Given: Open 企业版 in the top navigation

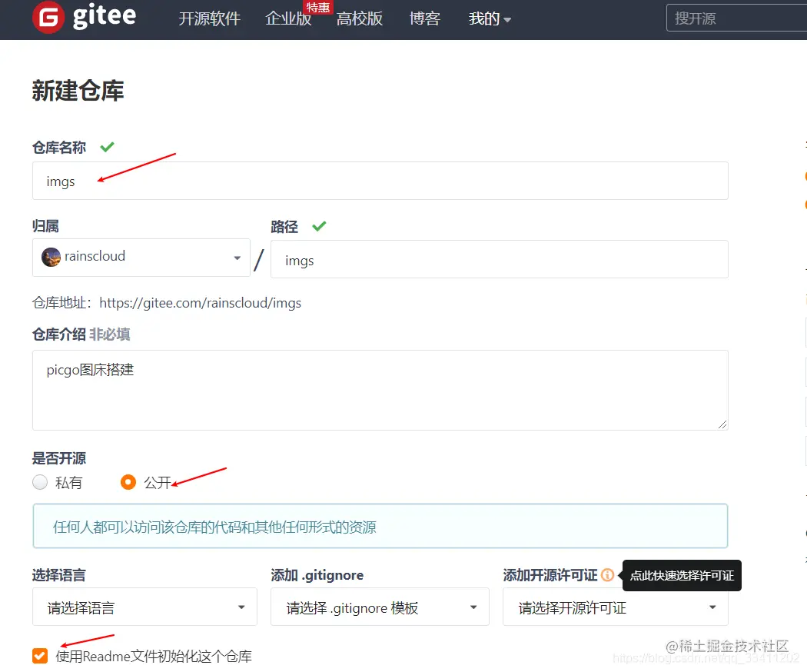Looking at the screenshot, I should tap(288, 19).
